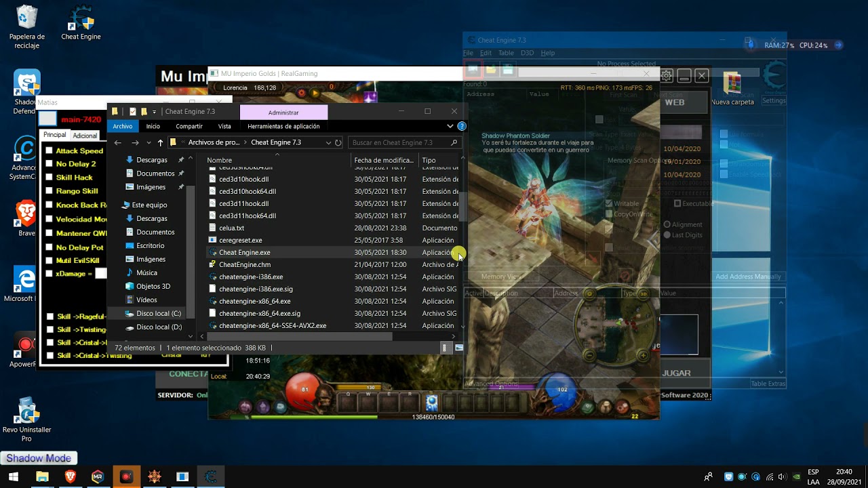Open File Explorer from taskbar
The width and height of the screenshot is (868, 488).
(x=42, y=476)
